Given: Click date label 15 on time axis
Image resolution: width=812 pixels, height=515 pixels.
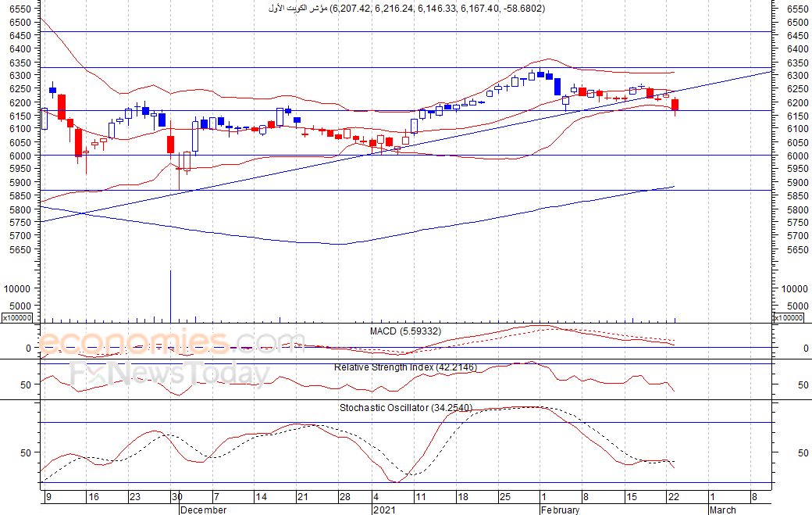Looking at the screenshot, I should click(x=632, y=497).
